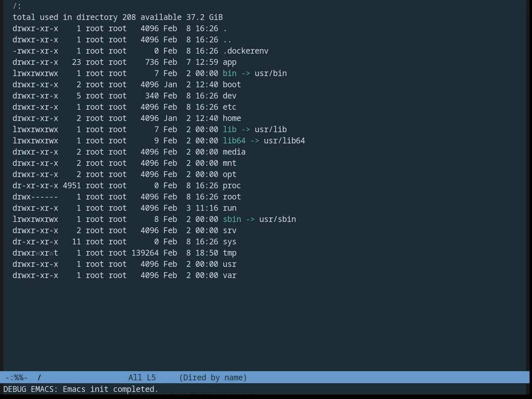Click the '12:59' time of app

[207, 62]
